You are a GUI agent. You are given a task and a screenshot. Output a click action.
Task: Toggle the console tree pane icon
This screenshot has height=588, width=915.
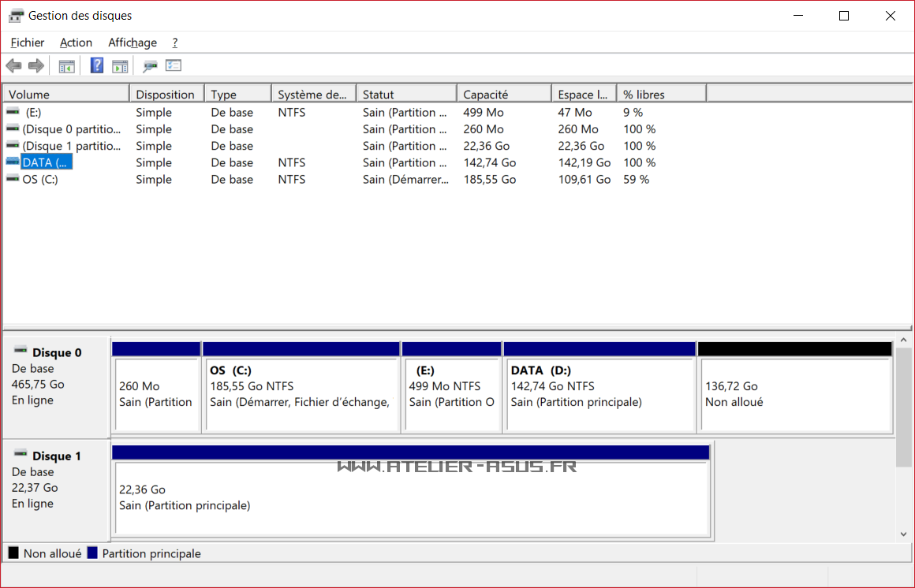[66, 65]
